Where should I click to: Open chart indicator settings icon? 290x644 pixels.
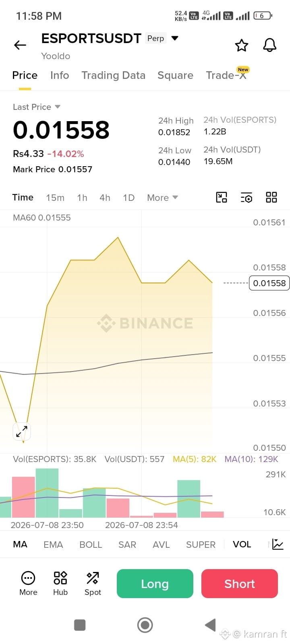pos(246,197)
